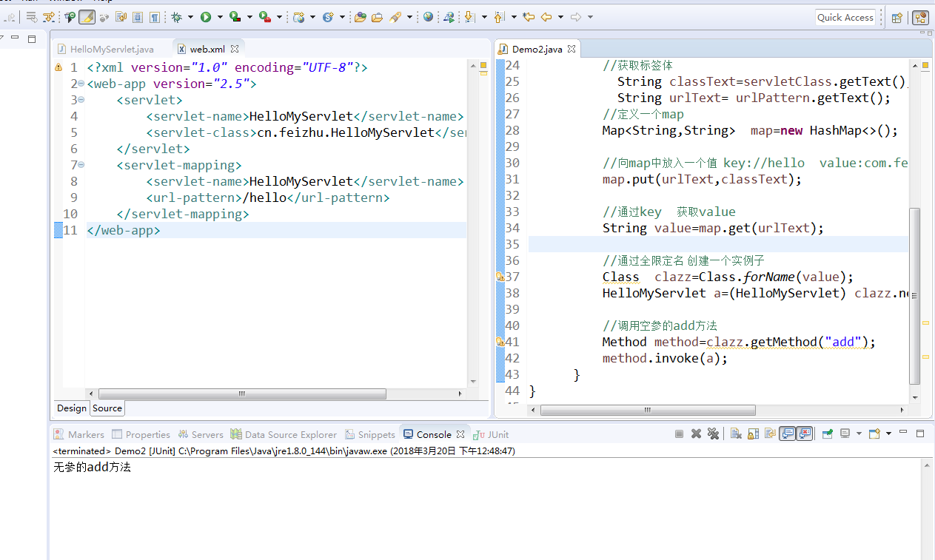Click the Demo2.java vertical scrollbar
This screenshot has width=935, height=560.
pyautogui.click(x=915, y=296)
